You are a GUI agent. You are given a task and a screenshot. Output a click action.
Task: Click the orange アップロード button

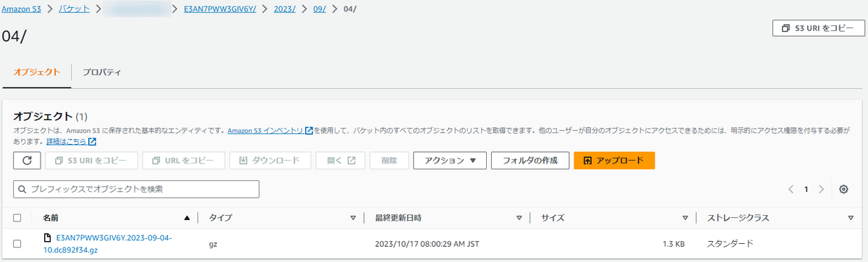point(614,161)
